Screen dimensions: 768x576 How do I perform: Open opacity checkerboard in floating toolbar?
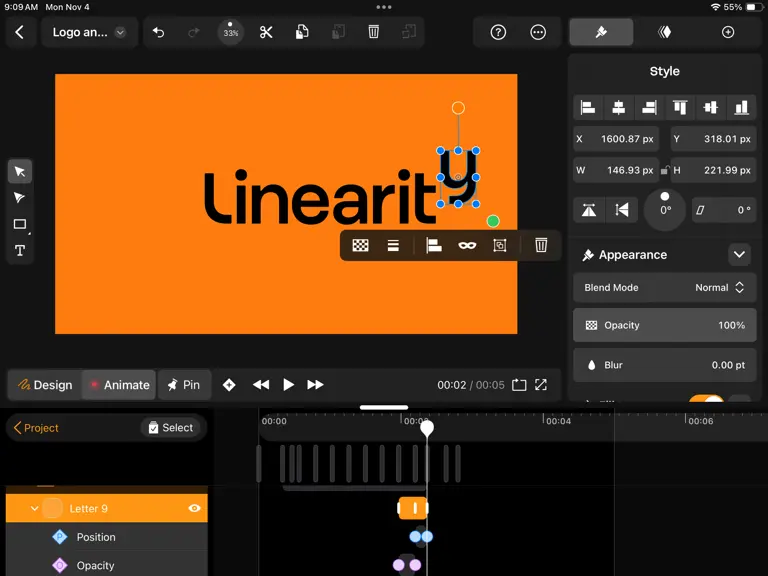pos(360,245)
